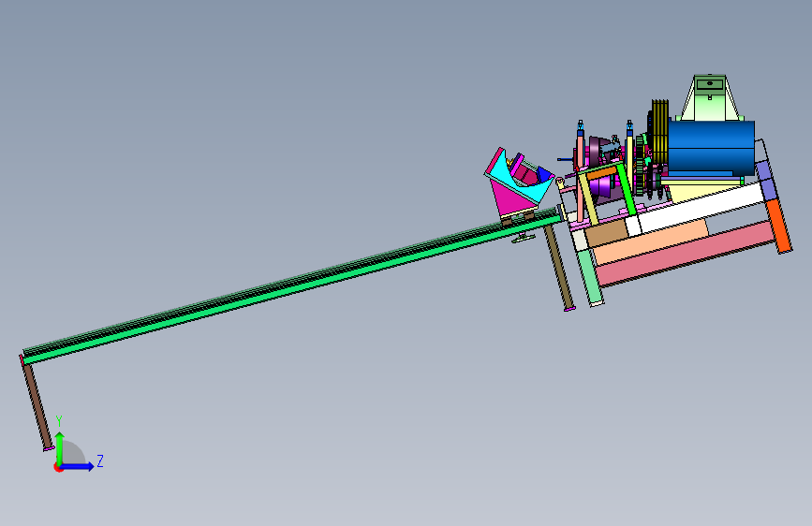Select the olive-yellow belt pulley beside the motor

pos(659,131)
